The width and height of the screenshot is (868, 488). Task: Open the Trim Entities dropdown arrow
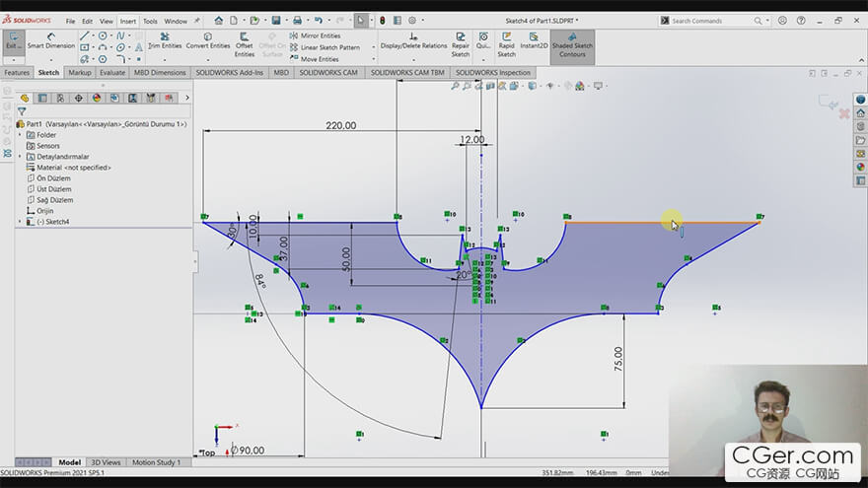click(x=165, y=59)
